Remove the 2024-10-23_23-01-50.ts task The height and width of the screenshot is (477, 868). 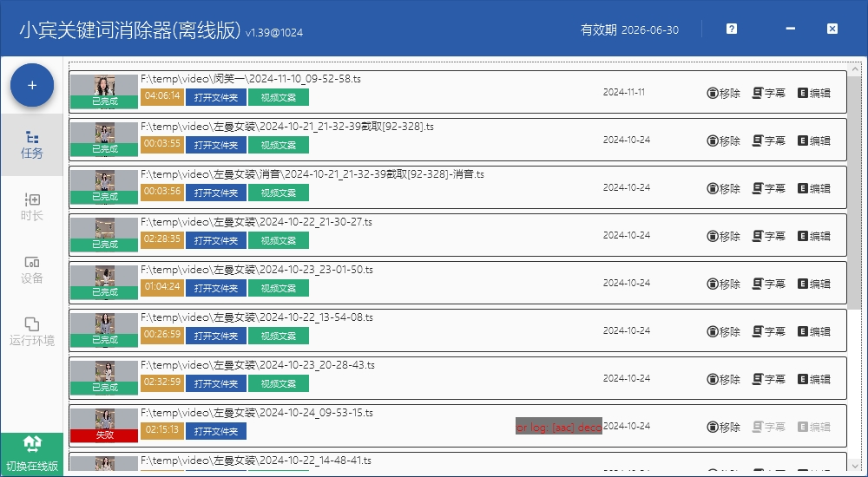[x=724, y=284]
